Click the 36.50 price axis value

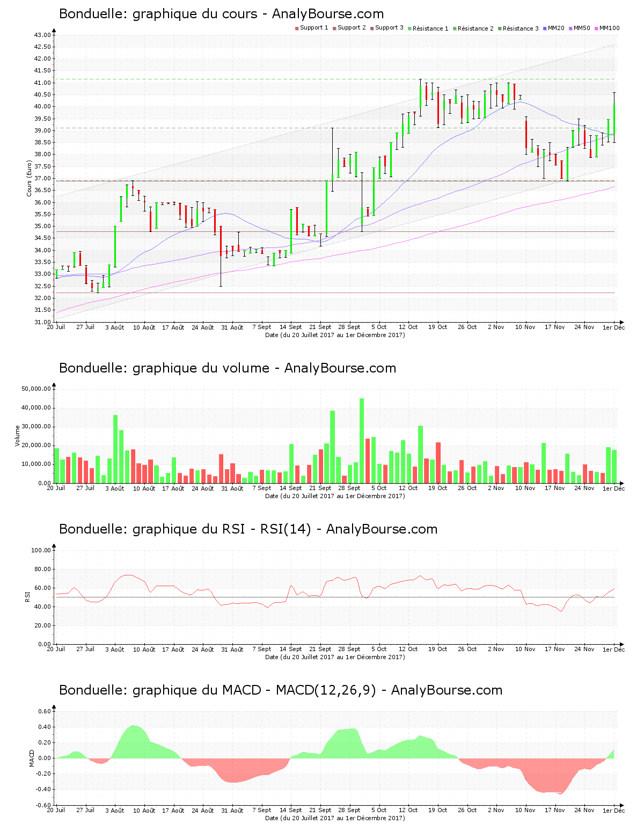[43, 191]
